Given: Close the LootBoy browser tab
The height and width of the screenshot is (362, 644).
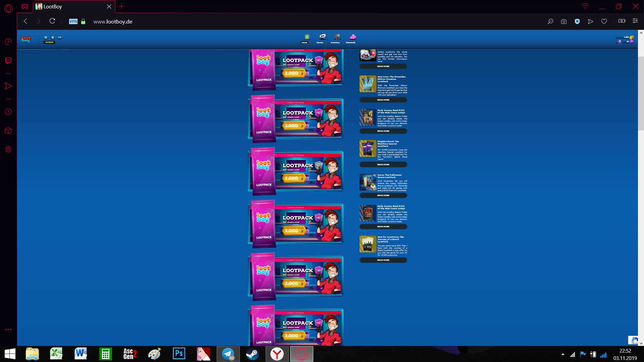Looking at the screenshot, I should click(109, 6).
